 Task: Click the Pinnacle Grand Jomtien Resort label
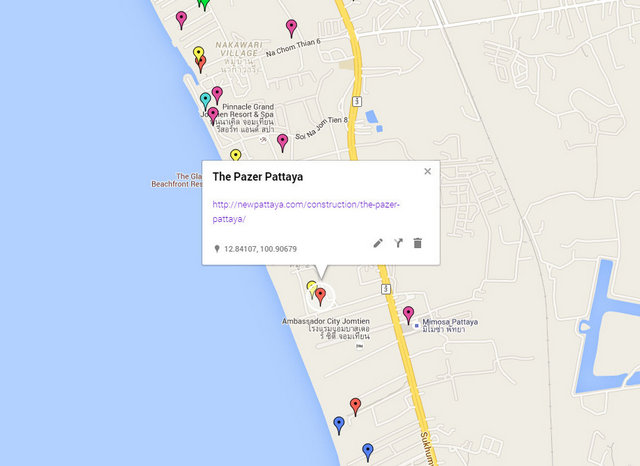click(x=241, y=118)
